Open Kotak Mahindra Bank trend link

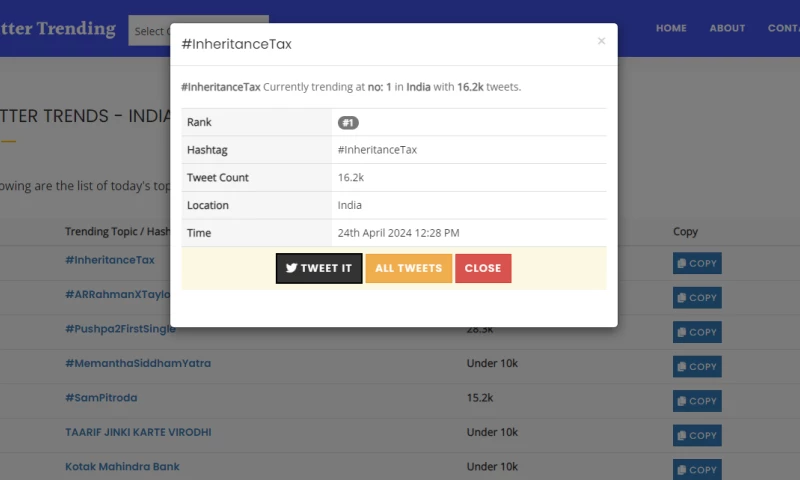click(122, 467)
